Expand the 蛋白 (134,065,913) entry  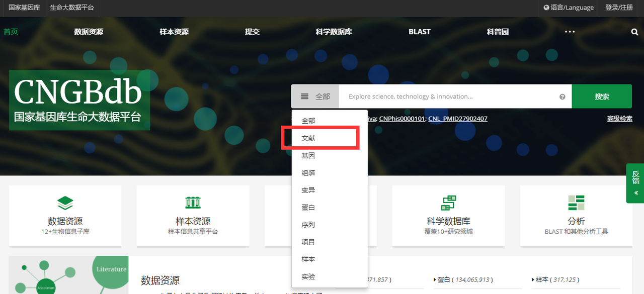[x=463, y=279]
